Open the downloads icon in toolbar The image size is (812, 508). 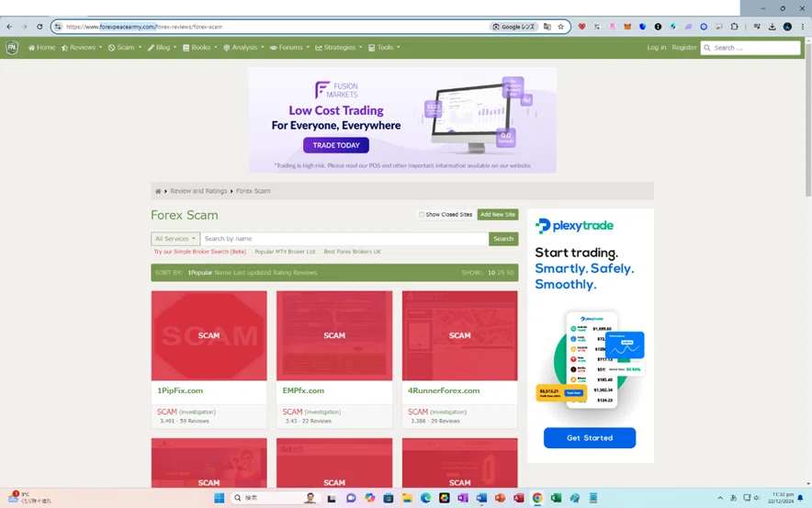point(773,27)
